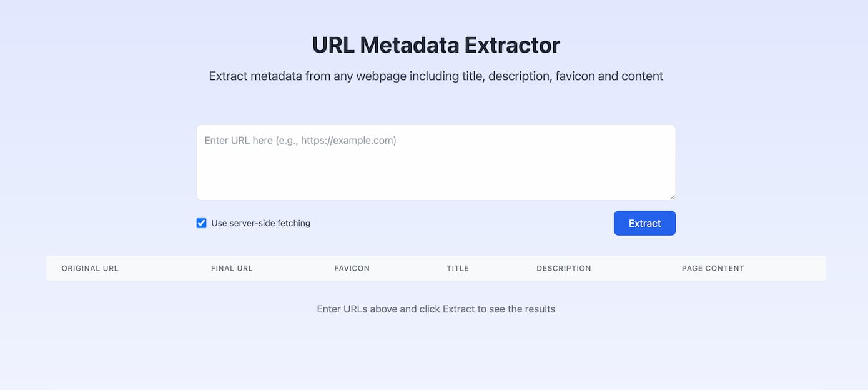The image size is (868, 390).
Task: Click the "Enter URLs above" empty results message
Action: [x=436, y=309]
